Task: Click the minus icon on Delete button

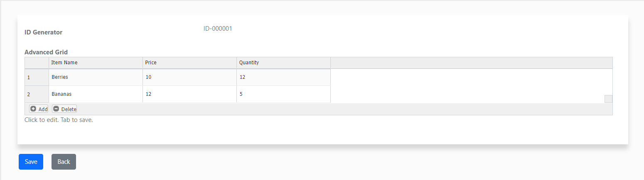Action: 56,109
